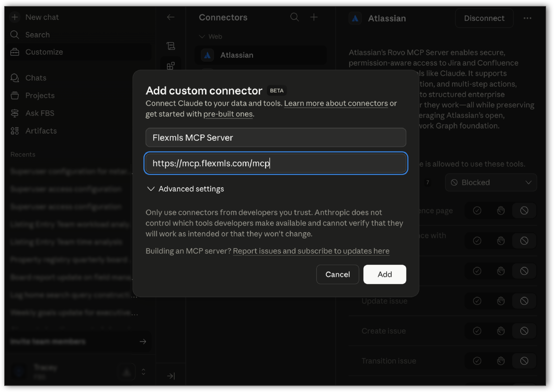
Task: Open search in the Connectors panel
Action: click(295, 17)
